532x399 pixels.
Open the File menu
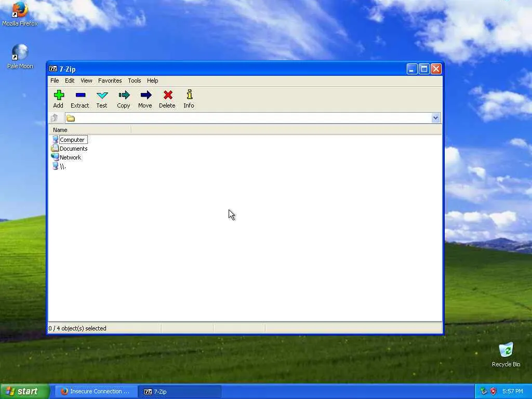coord(55,81)
